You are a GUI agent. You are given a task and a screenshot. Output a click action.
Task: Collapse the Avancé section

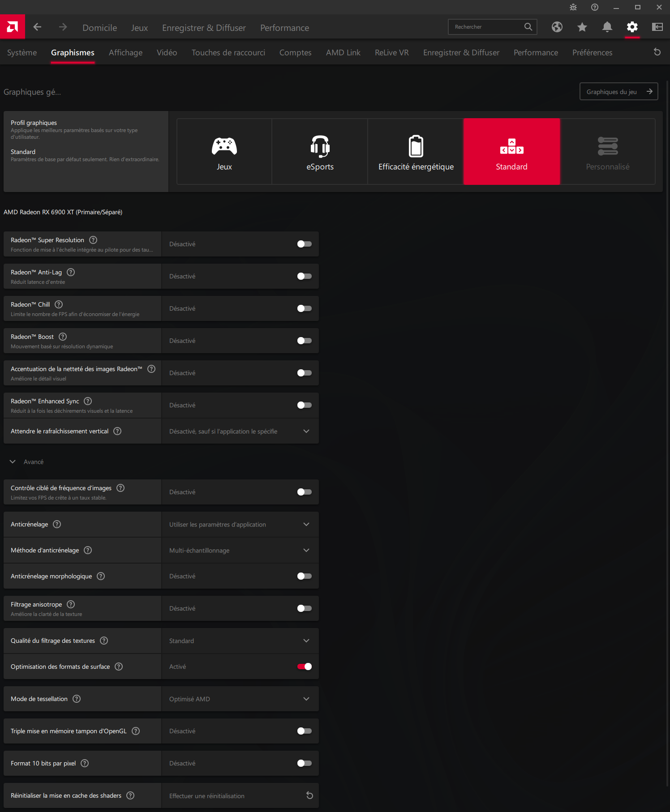coord(13,462)
